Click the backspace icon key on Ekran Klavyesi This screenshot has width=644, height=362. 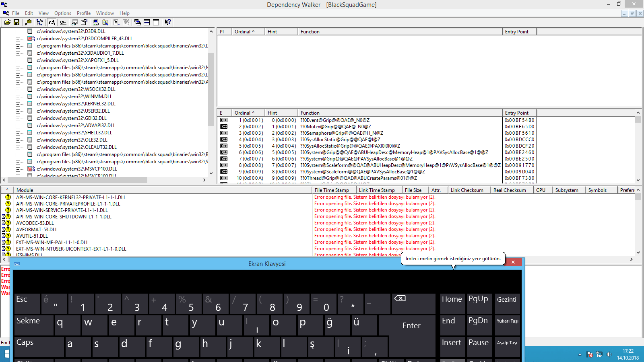[x=414, y=303]
